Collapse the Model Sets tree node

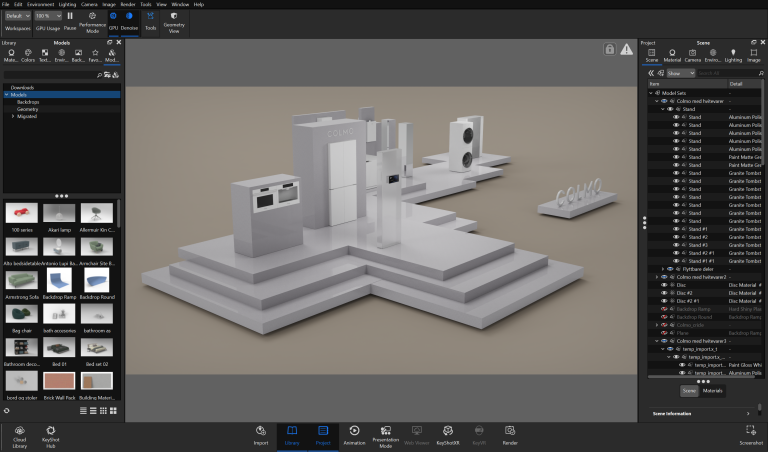[650, 93]
